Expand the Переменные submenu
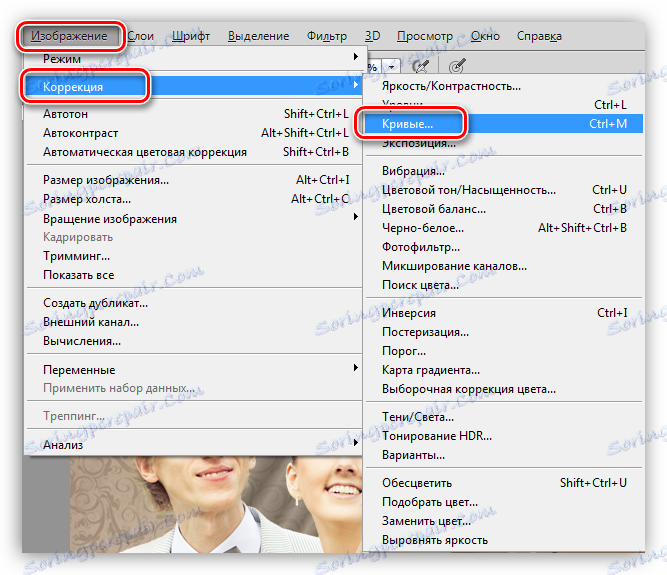667x575 pixels. point(193,370)
